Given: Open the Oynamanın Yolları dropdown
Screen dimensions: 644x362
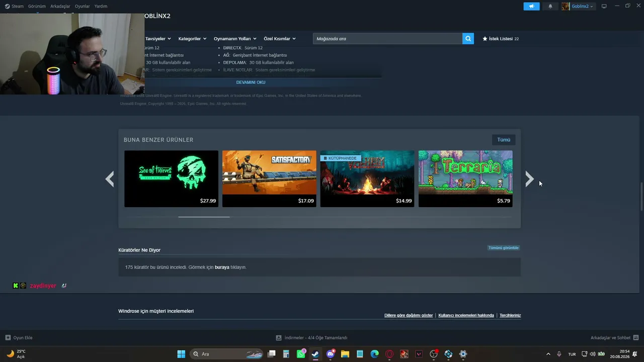Looking at the screenshot, I should pos(235,39).
